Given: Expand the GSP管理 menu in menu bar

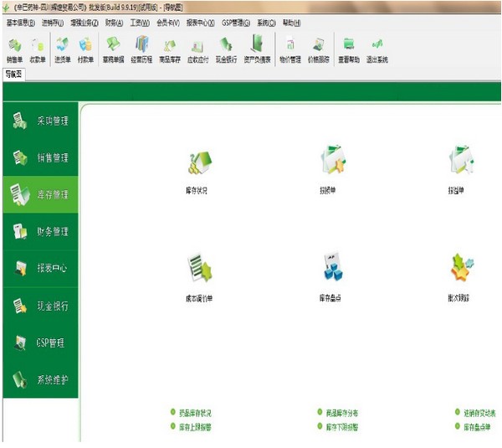Looking at the screenshot, I should 236,23.
